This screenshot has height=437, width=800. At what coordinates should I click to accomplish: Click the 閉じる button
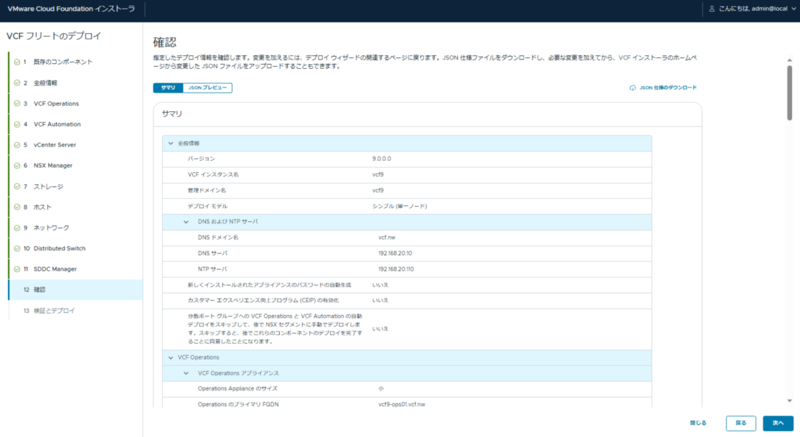tap(698, 423)
